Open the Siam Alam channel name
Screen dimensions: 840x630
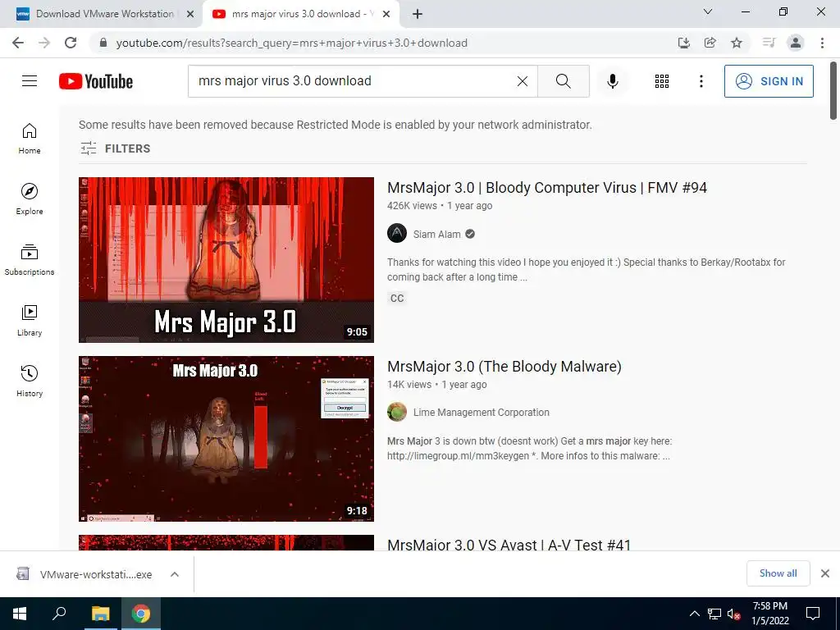pos(436,234)
